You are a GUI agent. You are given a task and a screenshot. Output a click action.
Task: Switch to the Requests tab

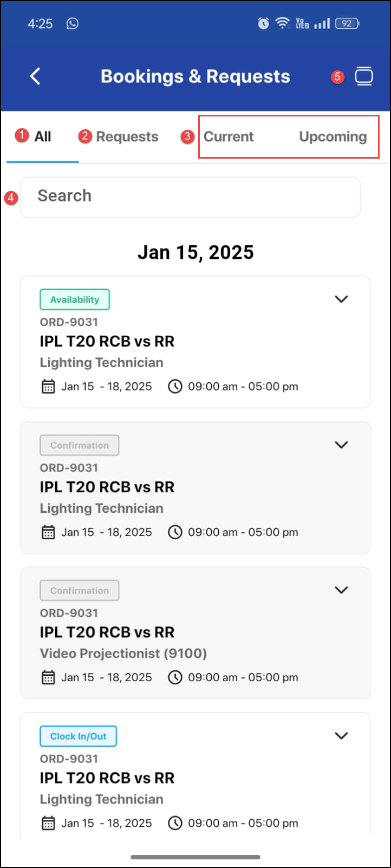click(x=127, y=136)
